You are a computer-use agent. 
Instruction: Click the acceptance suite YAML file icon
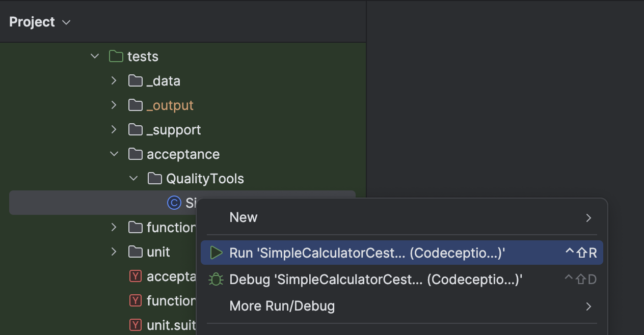135,276
